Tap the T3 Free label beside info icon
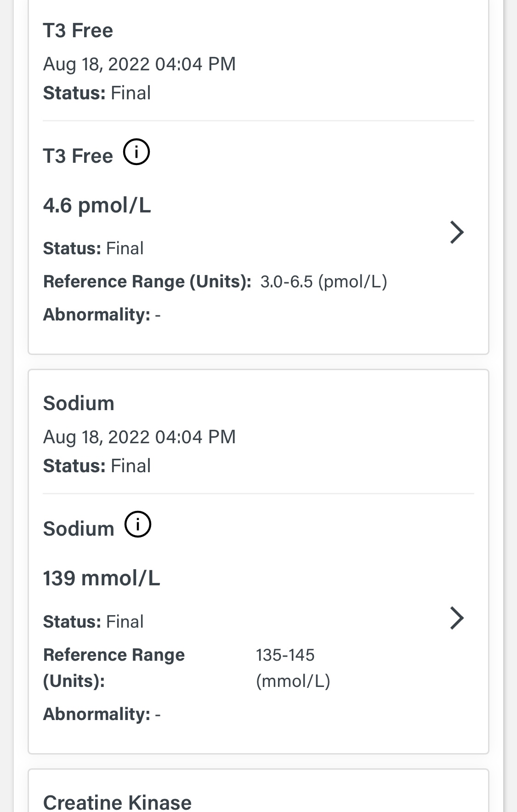The image size is (517, 812). (78, 156)
